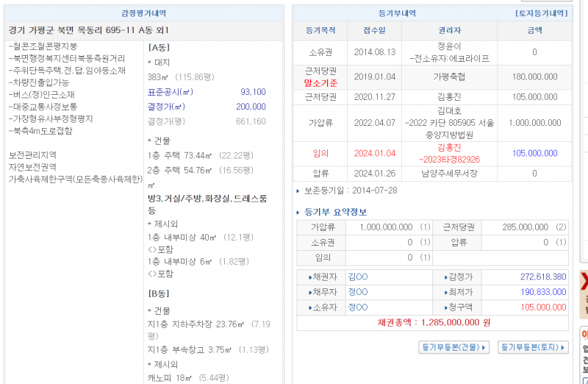Click the 등기부내역 panel header
Image resolution: width=588 pixels, height=384 pixels.
(x=397, y=13)
